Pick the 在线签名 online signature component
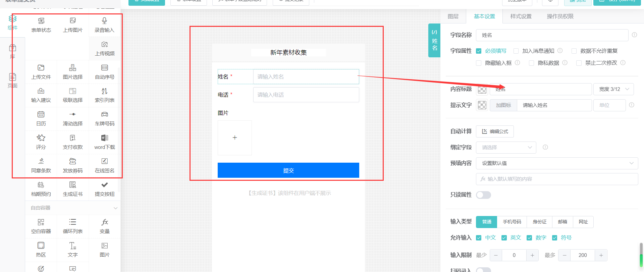This screenshot has width=644, height=272. coord(104,165)
